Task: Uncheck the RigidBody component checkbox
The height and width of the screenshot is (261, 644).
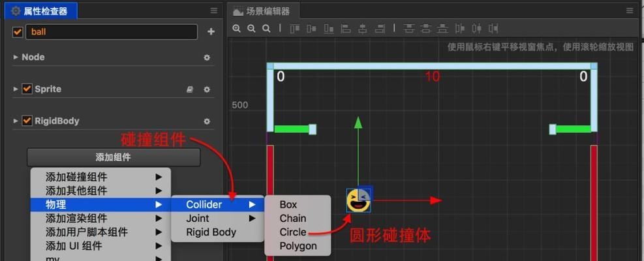Action: (27, 121)
